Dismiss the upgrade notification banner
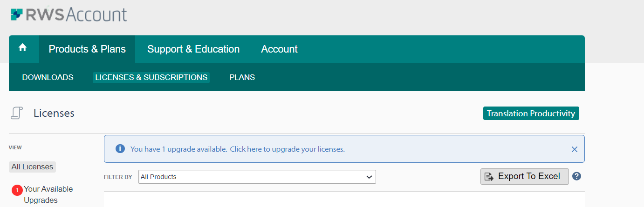644x207 pixels. pyautogui.click(x=575, y=149)
